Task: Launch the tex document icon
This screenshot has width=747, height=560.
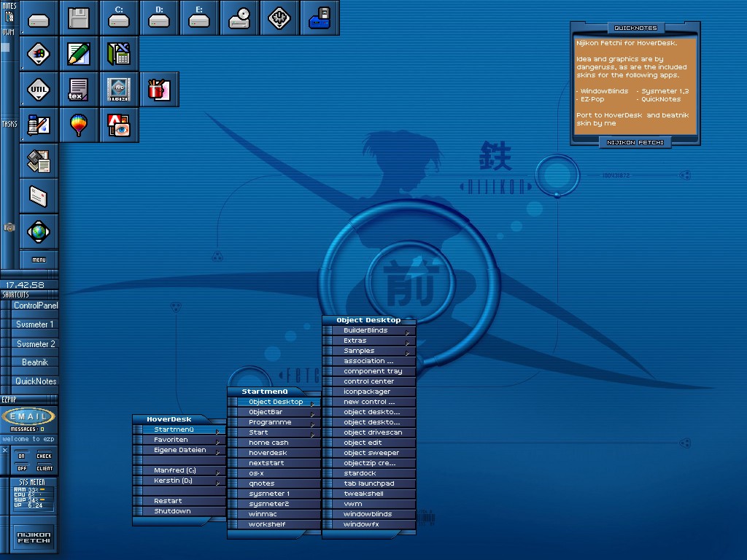Action: pos(79,90)
